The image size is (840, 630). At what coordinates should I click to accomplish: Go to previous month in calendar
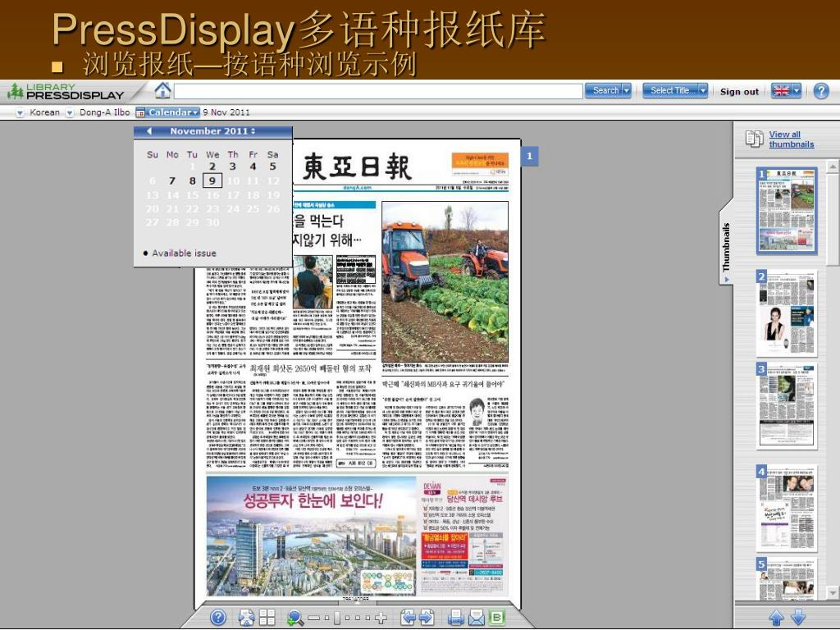click(149, 130)
